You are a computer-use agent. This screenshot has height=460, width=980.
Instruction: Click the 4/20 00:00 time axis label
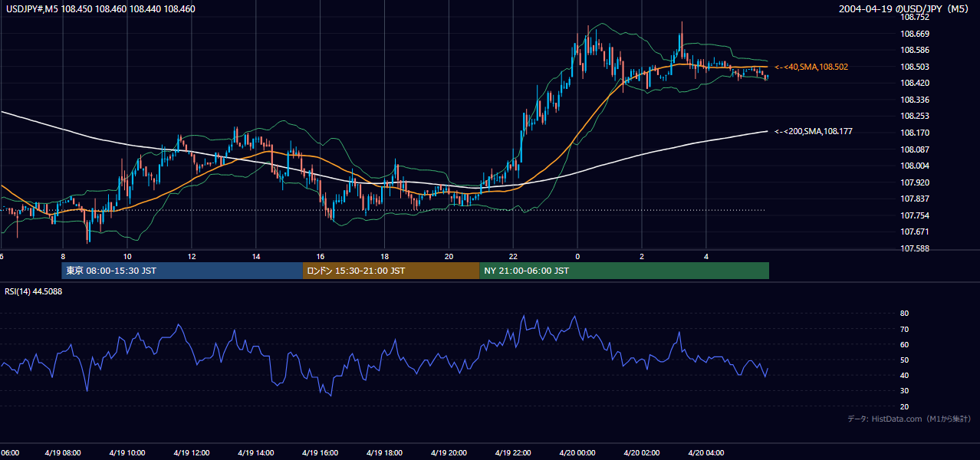pyautogui.click(x=577, y=452)
